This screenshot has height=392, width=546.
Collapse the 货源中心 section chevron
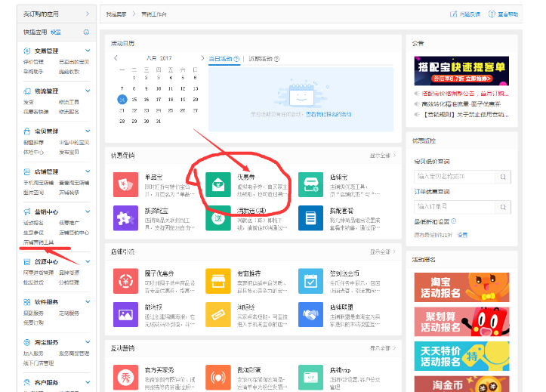tap(88, 261)
